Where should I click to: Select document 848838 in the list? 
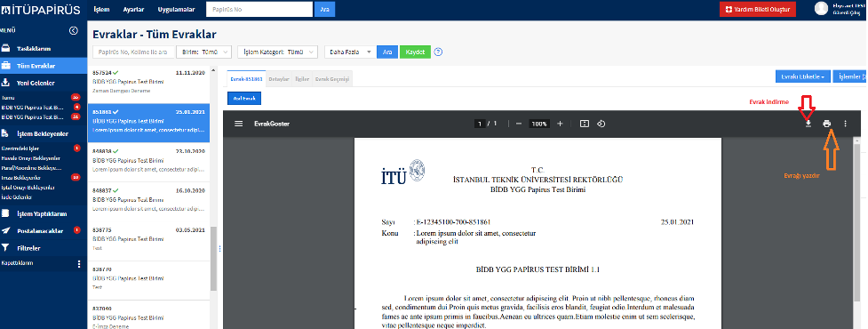[x=148, y=161]
